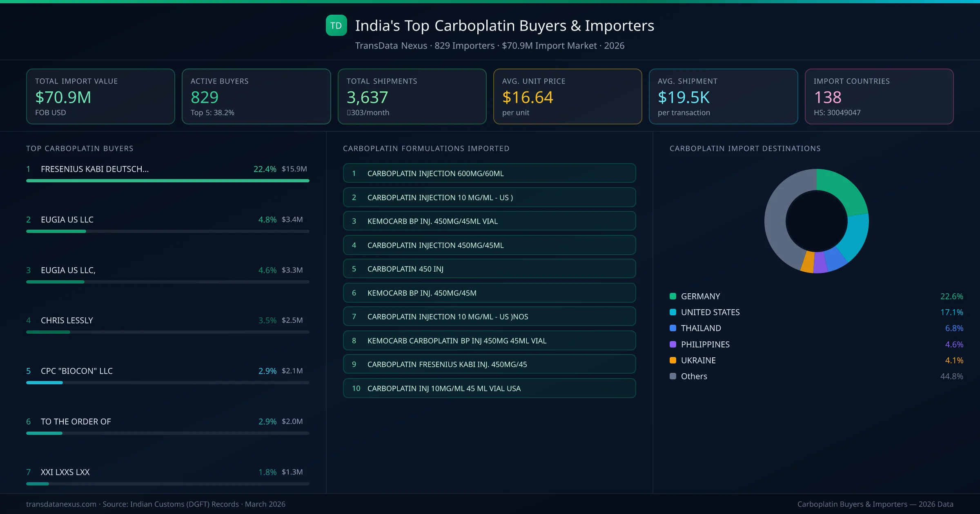Click the TD logo icon

click(336, 25)
